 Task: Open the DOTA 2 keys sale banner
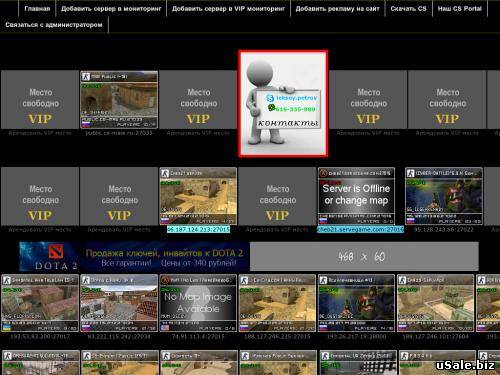(x=134, y=256)
